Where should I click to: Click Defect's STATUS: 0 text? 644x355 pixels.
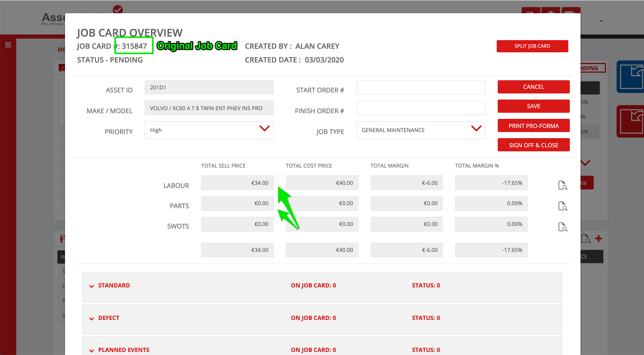(x=426, y=318)
